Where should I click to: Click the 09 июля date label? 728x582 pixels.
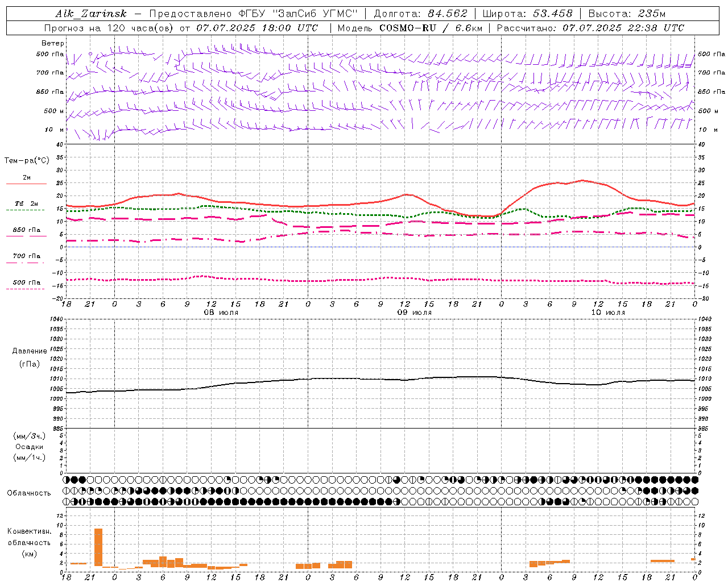point(415,313)
